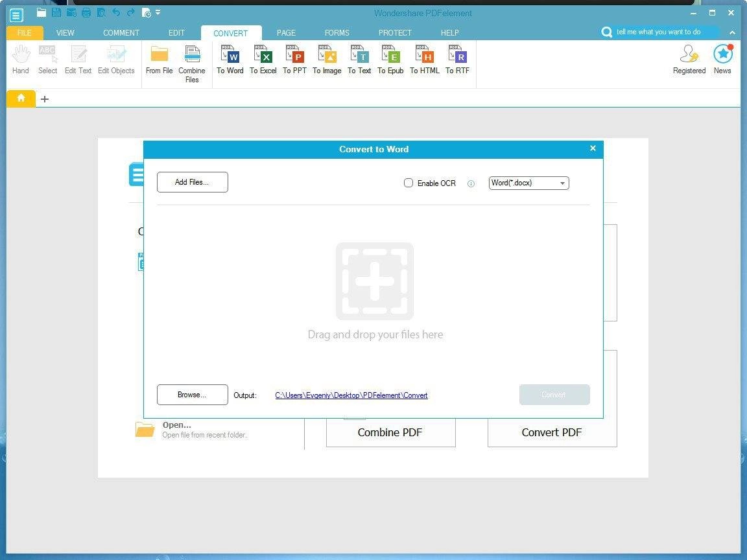Activate the Edit Text tool

pyautogui.click(x=78, y=60)
